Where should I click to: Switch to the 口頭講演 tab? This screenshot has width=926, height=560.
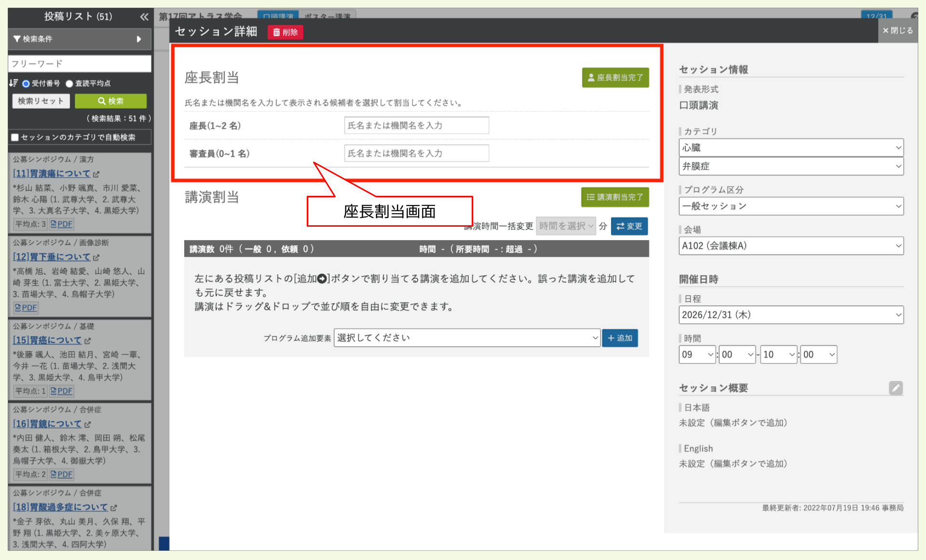(278, 15)
